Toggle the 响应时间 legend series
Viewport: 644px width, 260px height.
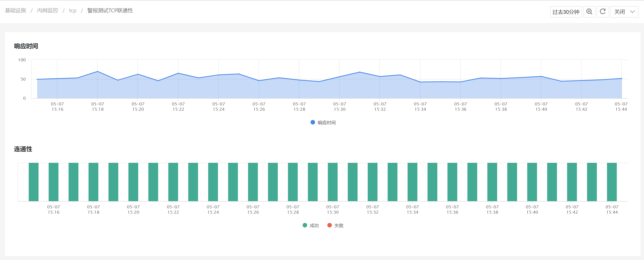pyautogui.click(x=323, y=122)
